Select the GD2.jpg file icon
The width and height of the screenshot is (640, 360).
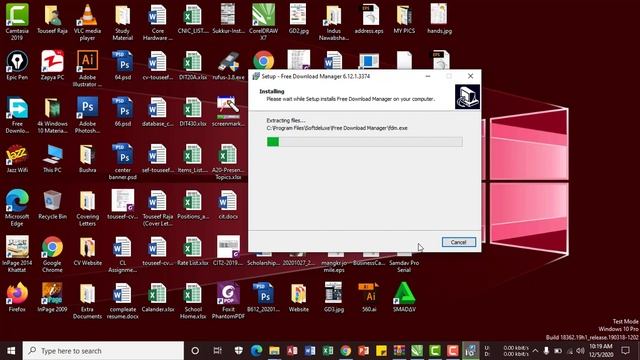[x=298, y=19]
